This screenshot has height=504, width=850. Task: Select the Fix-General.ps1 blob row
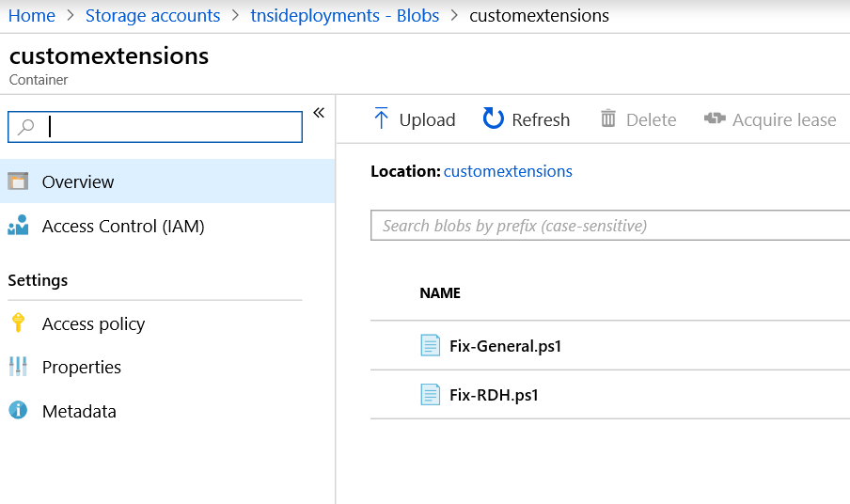(610, 345)
